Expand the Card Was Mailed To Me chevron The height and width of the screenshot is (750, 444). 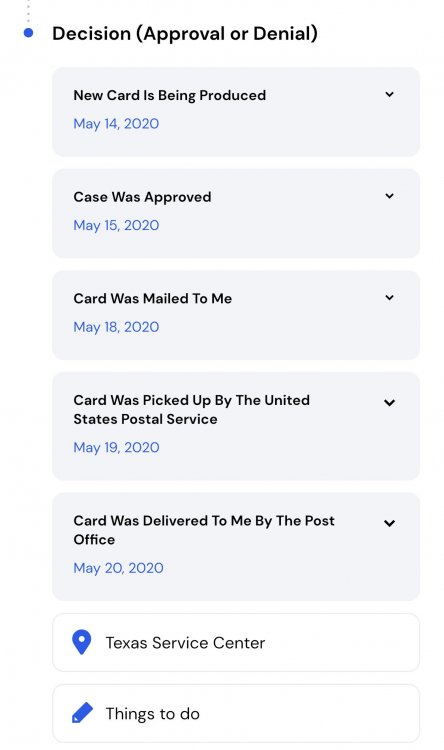click(389, 298)
